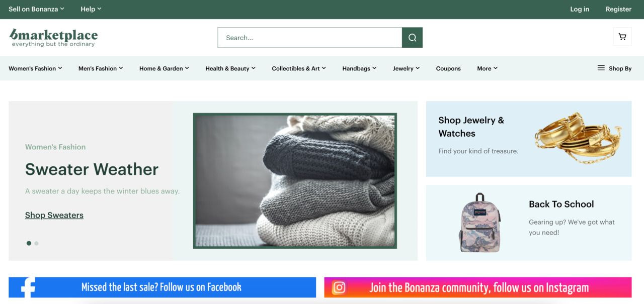
Task: Open the More categories dropdown
Action: 487,68
